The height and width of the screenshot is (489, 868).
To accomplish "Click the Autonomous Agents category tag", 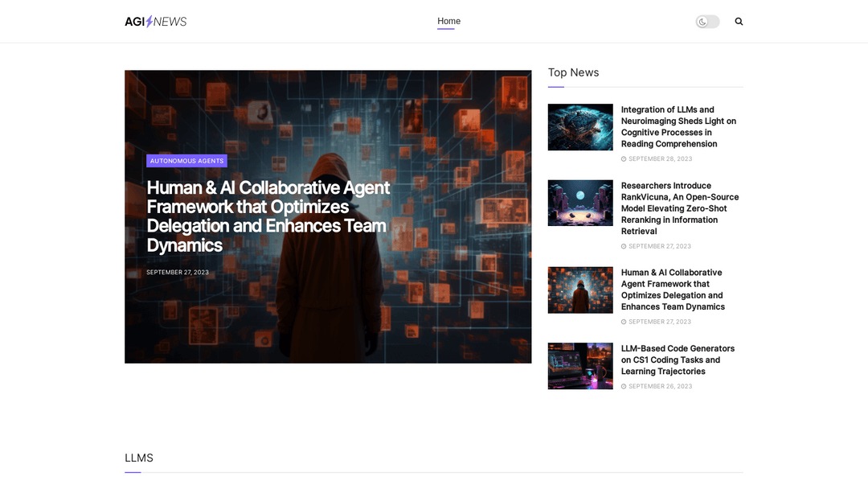I will [186, 161].
